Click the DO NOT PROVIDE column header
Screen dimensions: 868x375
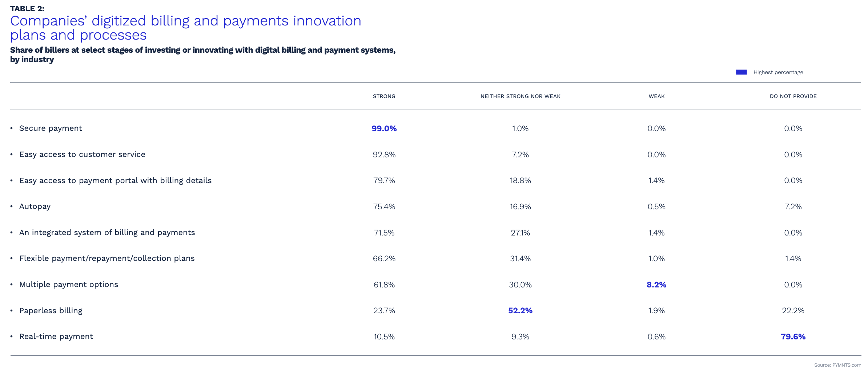[x=793, y=96]
